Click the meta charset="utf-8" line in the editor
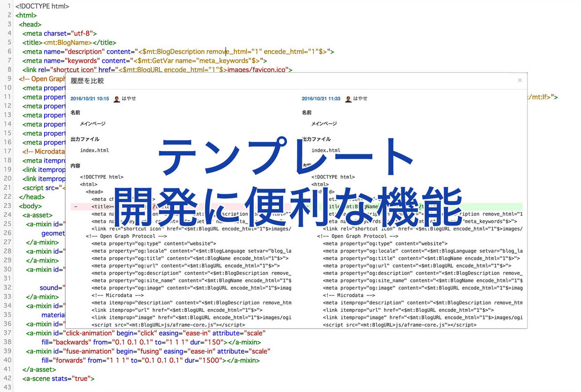Screen dimensions: 581x392 60,34
